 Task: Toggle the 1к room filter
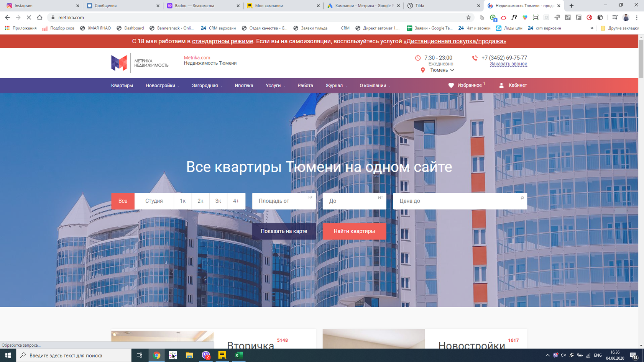tap(183, 201)
